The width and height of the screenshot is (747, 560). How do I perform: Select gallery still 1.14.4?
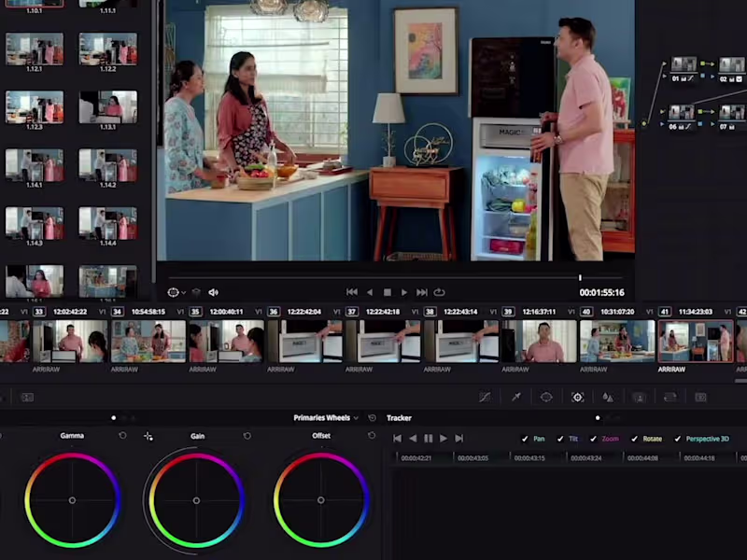pyautogui.click(x=108, y=223)
